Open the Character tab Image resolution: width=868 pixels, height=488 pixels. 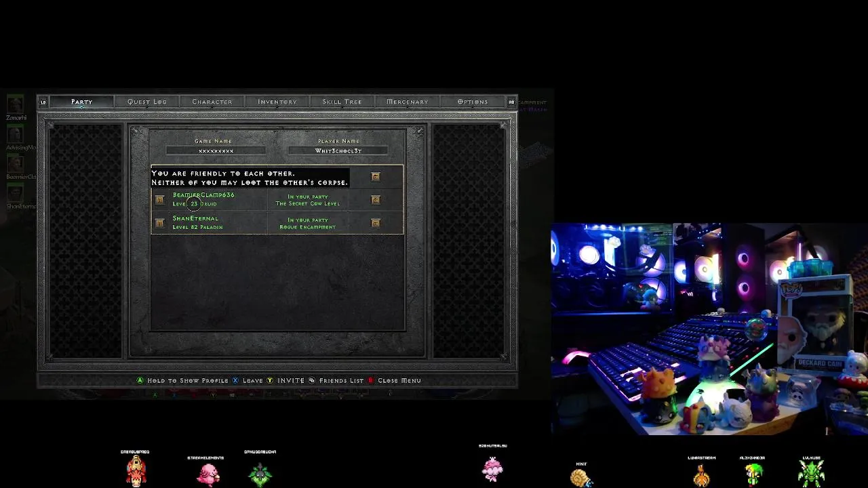[x=212, y=102]
